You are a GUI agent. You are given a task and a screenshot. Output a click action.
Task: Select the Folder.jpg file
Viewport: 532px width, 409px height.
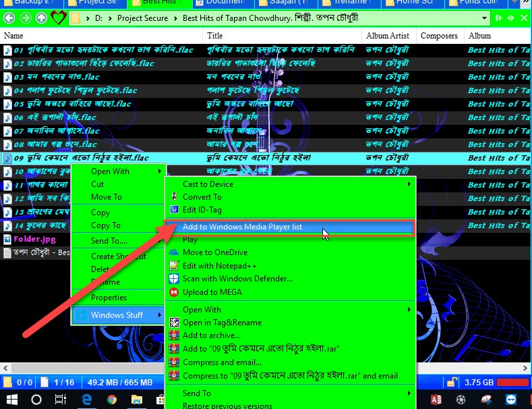coord(34,239)
